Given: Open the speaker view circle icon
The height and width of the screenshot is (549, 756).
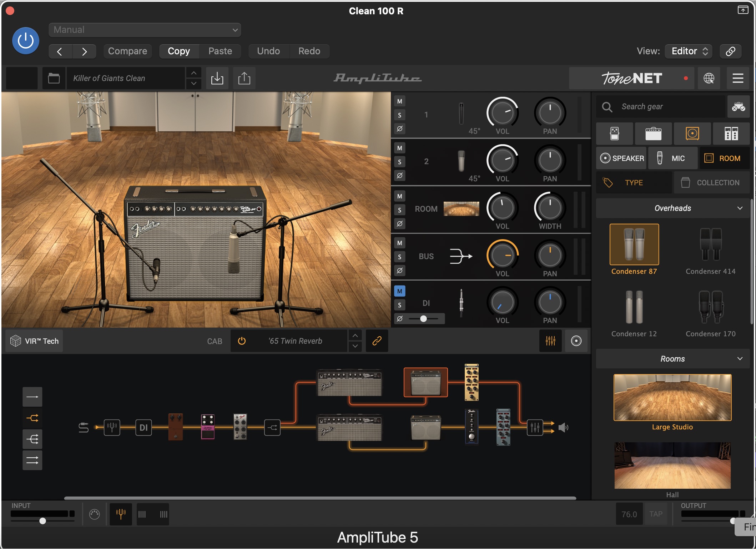Looking at the screenshot, I should pyautogui.click(x=576, y=341).
